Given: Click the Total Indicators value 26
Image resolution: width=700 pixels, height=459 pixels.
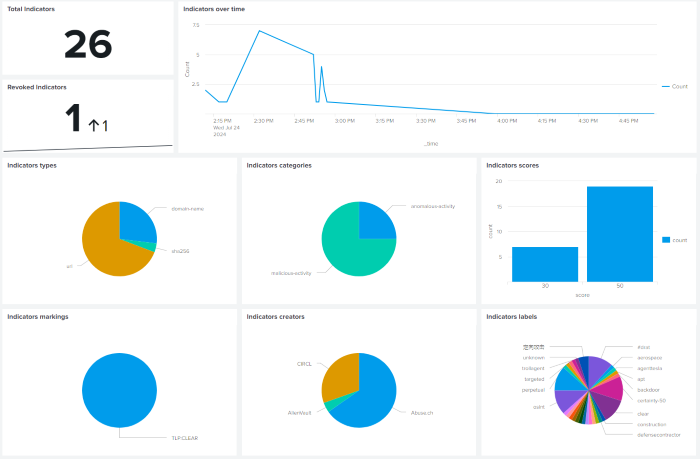Looking at the screenshot, I should click(x=88, y=44).
